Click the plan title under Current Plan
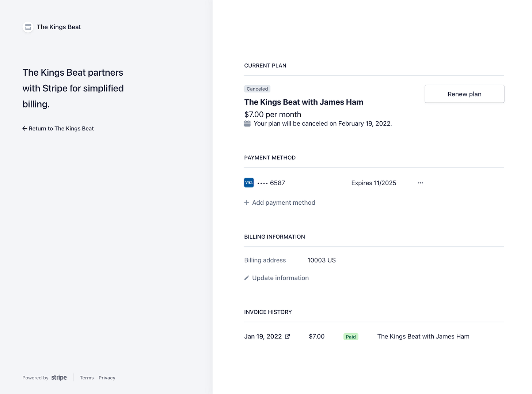This screenshot has width=532, height=394. [304, 102]
